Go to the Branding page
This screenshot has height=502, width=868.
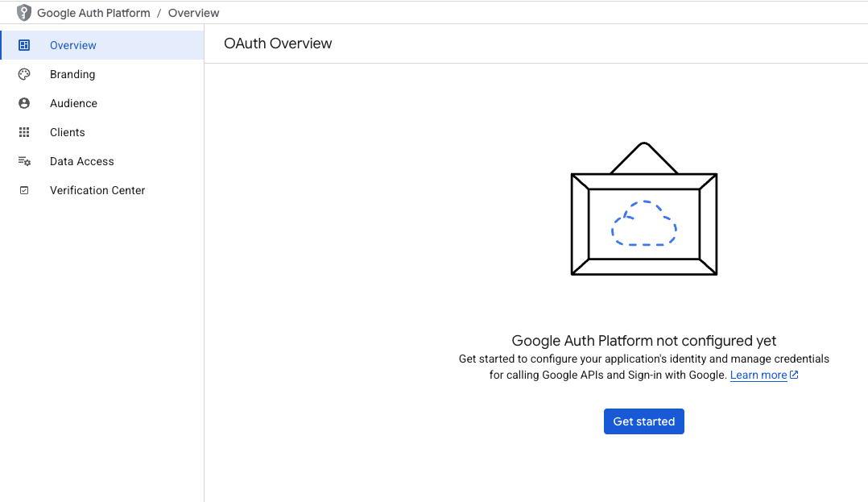pos(72,74)
